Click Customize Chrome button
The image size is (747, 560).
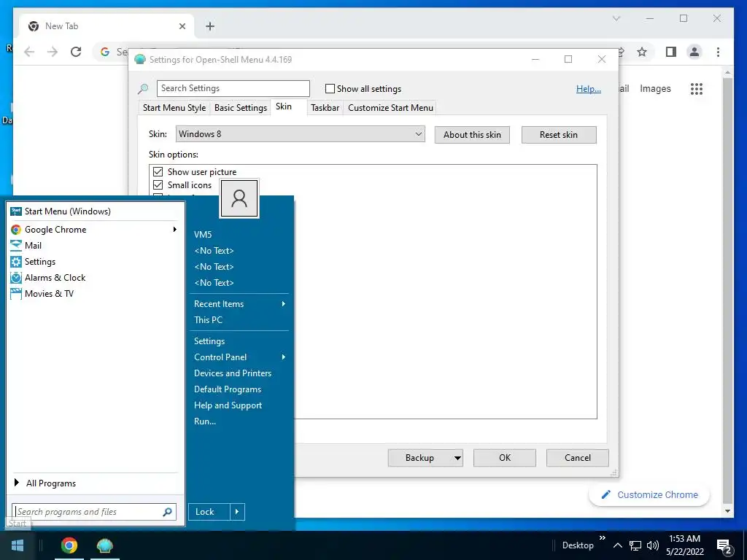649,495
